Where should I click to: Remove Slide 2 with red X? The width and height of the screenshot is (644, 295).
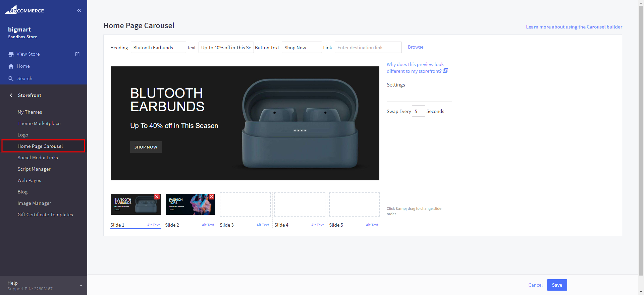(x=211, y=197)
